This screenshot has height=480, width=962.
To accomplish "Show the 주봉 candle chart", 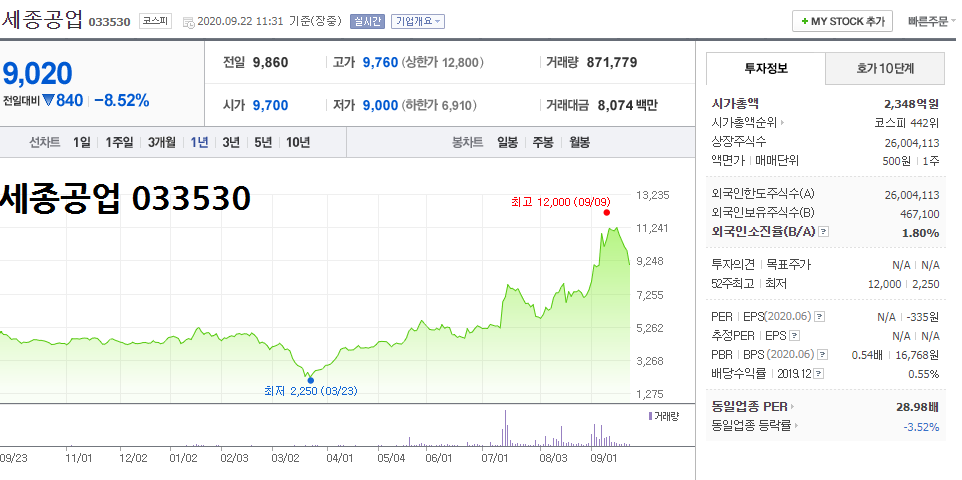I will (543, 142).
